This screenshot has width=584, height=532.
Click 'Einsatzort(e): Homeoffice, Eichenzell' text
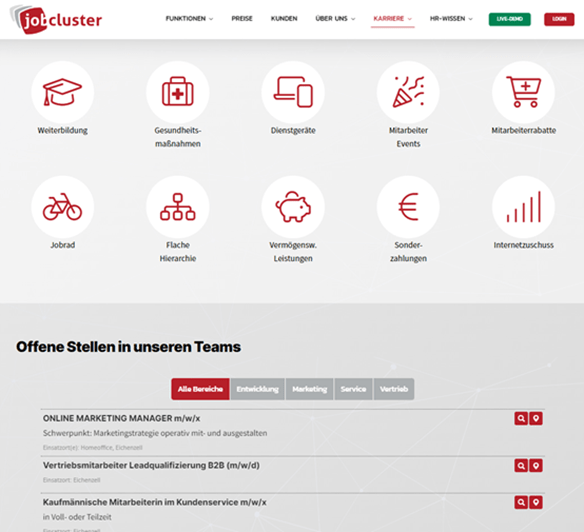pyautogui.click(x=92, y=447)
